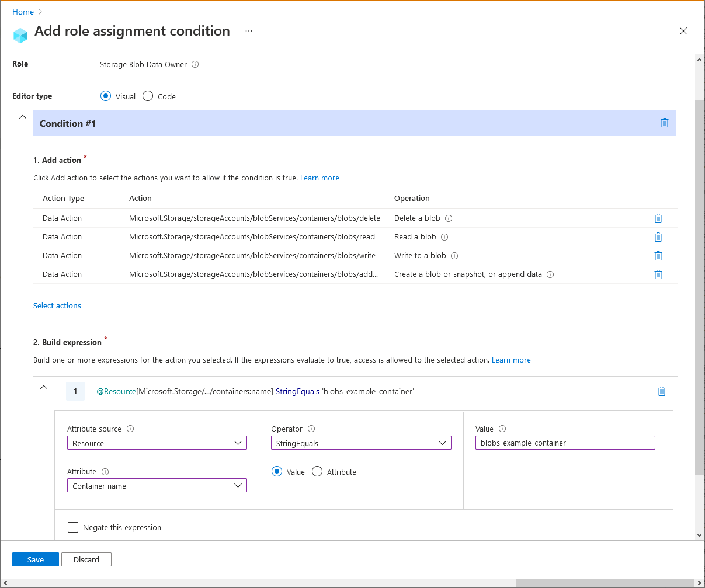Open the StringEquals Operator dropdown
The width and height of the screenshot is (705, 588).
point(361,443)
